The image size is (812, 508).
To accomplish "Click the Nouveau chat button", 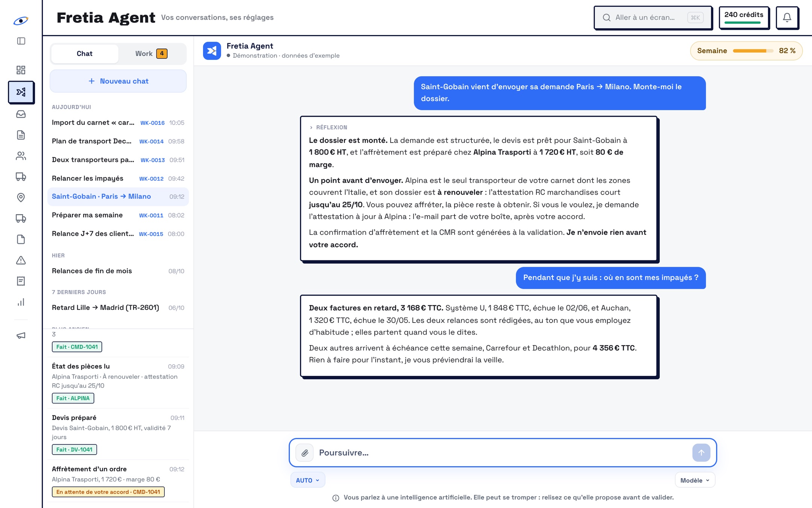I will click(x=118, y=81).
